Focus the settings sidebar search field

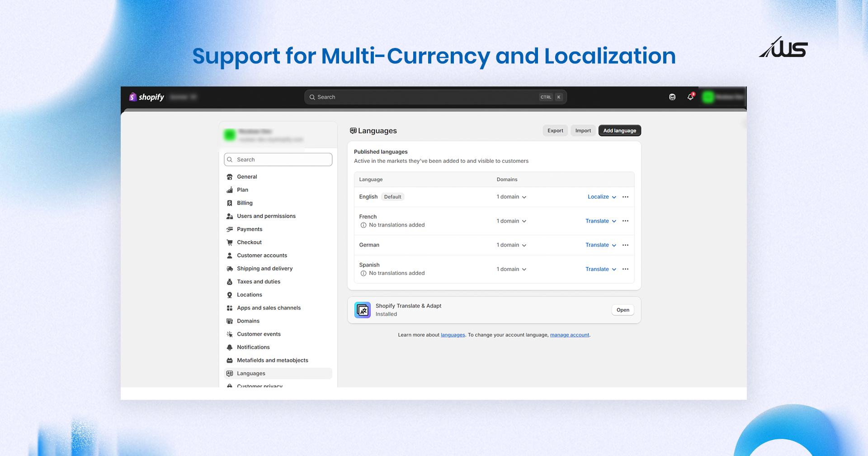tap(278, 160)
